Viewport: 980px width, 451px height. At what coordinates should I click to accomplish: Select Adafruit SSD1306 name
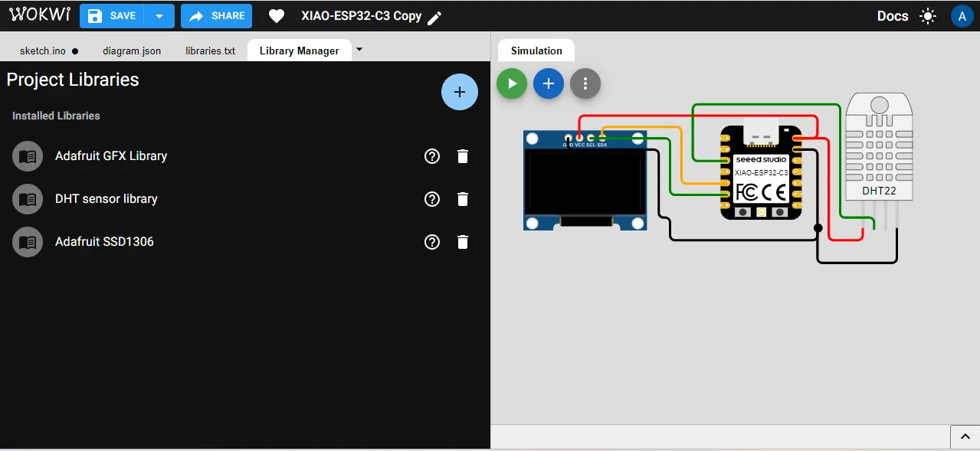pos(104,241)
